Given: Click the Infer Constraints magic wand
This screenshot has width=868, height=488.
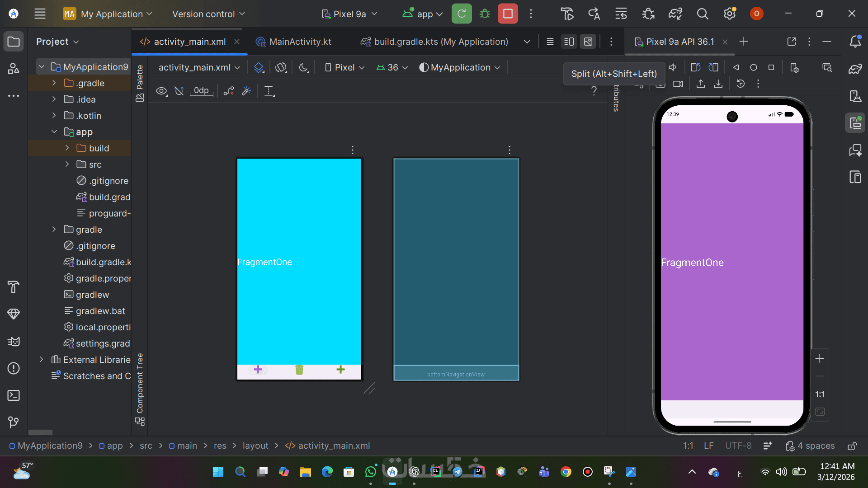Looking at the screenshot, I should pyautogui.click(x=246, y=91).
